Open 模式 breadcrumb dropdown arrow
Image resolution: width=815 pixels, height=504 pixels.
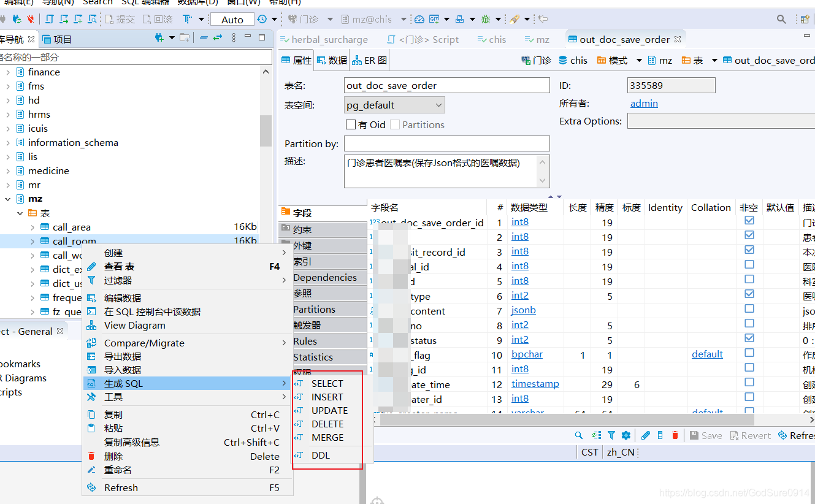pyautogui.click(x=639, y=60)
